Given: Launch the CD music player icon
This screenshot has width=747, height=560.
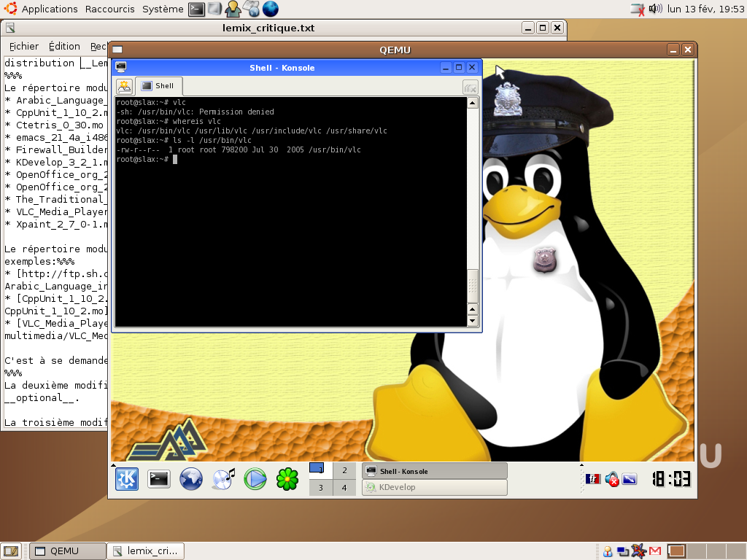Looking at the screenshot, I should pos(223,479).
